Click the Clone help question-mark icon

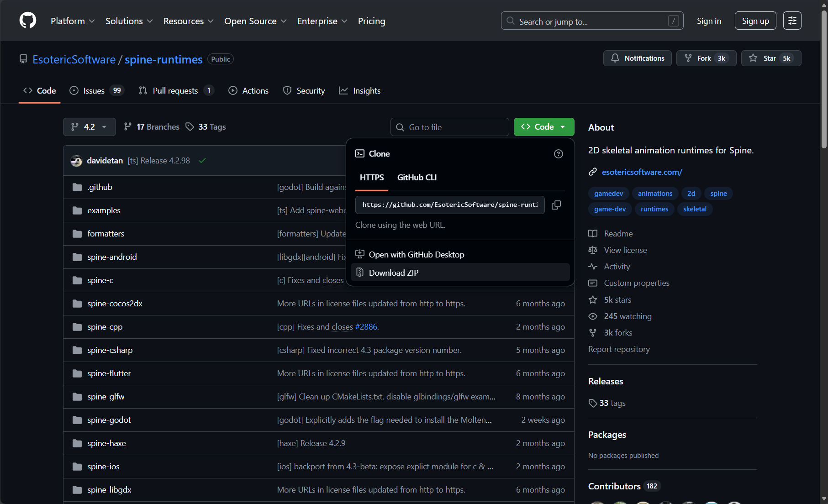coord(558,154)
